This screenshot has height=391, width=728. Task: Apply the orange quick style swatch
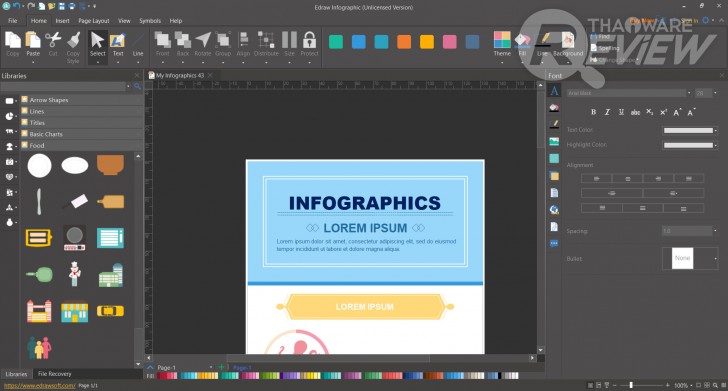[x=404, y=42]
